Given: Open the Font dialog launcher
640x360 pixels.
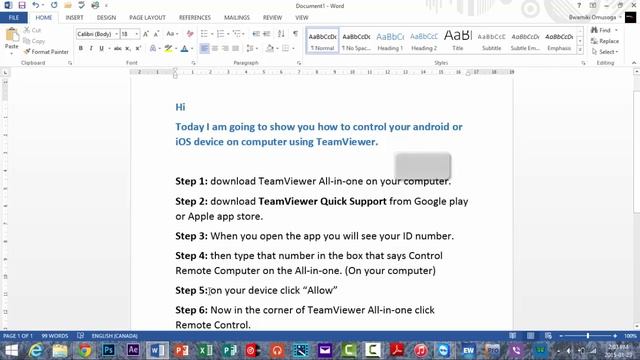Looking at the screenshot, I should pos(193,63).
